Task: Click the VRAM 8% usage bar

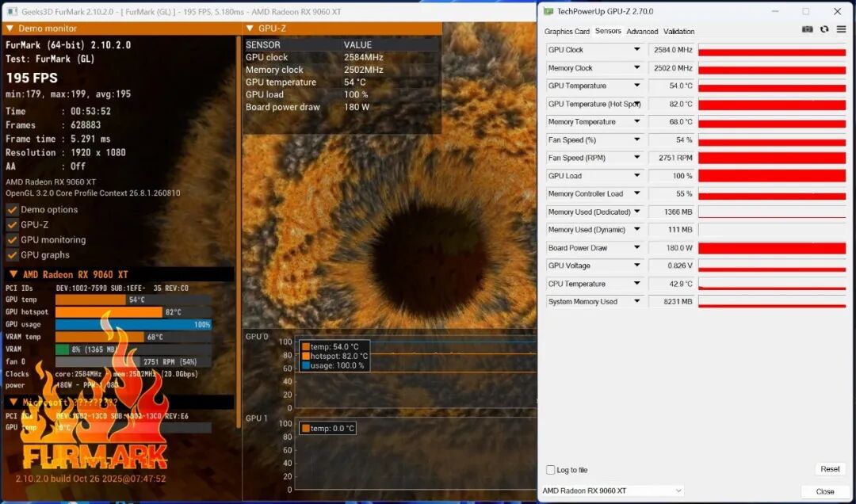Action: point(134,349)
